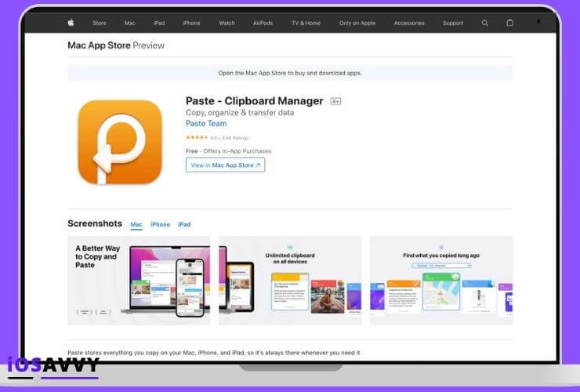Open the Watch navigation item
580x392 pixels.
coord(227,23)
